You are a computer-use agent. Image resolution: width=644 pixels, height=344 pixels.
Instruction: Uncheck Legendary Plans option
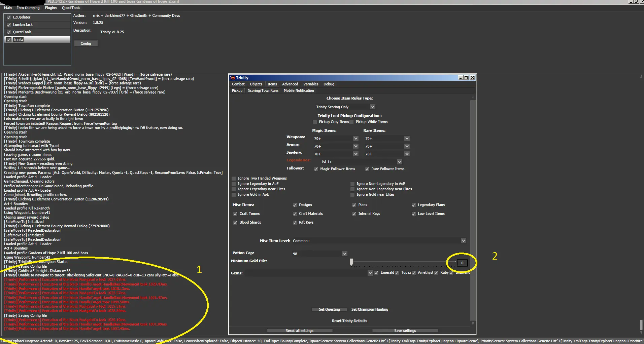(414, 205)
